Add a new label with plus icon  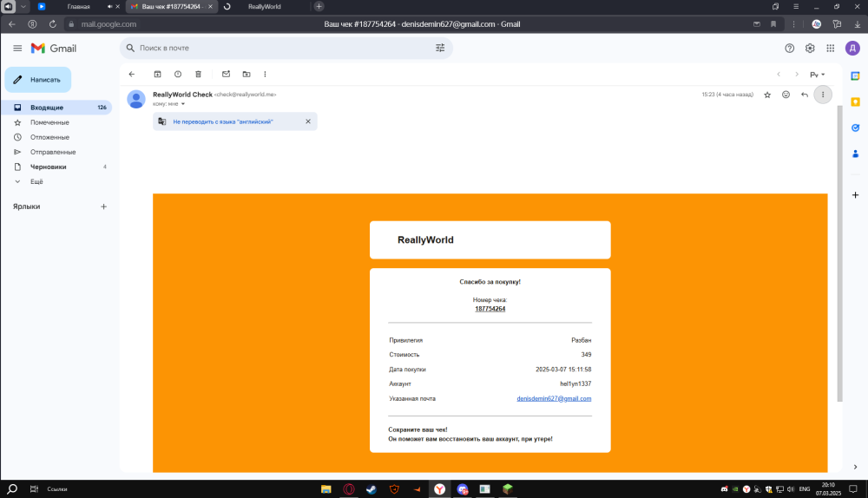(x=103, y=206)
